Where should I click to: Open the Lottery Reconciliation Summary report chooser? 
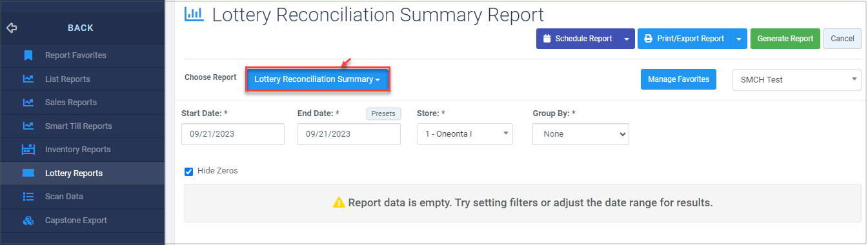pyautogui.click(x=317, y=79)
